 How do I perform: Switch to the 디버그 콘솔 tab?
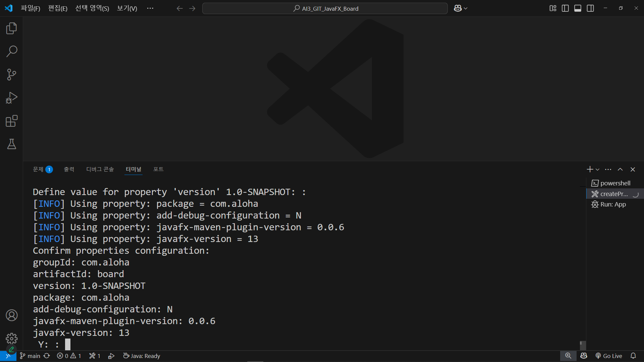pyautogui.click(x=100, y=169)
